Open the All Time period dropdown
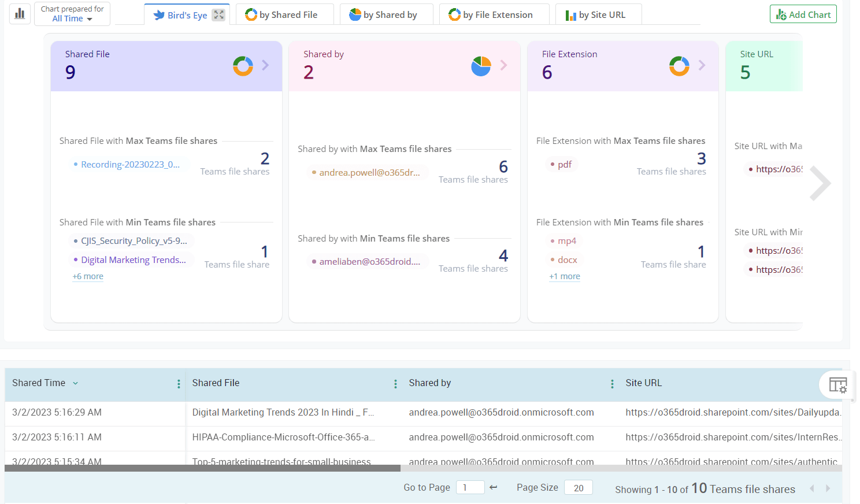 pyautogui.click(x=72, y=18)
